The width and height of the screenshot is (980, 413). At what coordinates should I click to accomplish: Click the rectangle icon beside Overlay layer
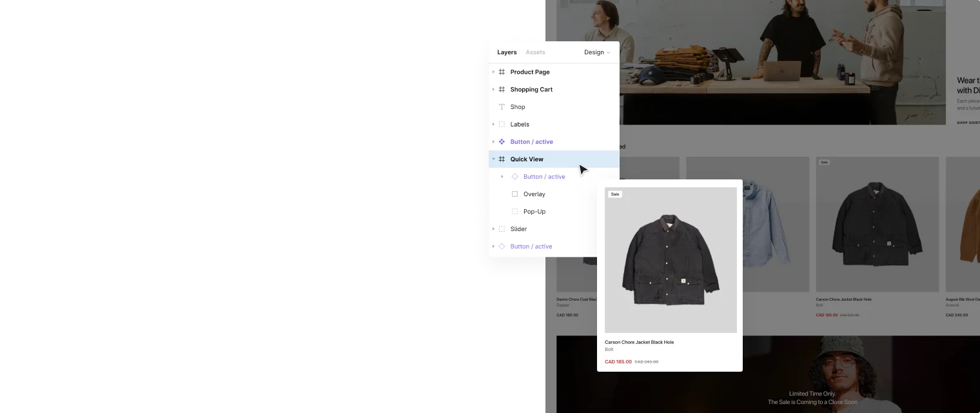[x=514, y=194]
